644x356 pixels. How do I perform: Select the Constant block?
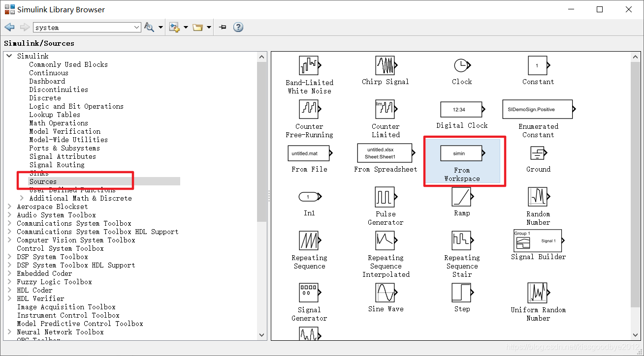tap(538, 65)
